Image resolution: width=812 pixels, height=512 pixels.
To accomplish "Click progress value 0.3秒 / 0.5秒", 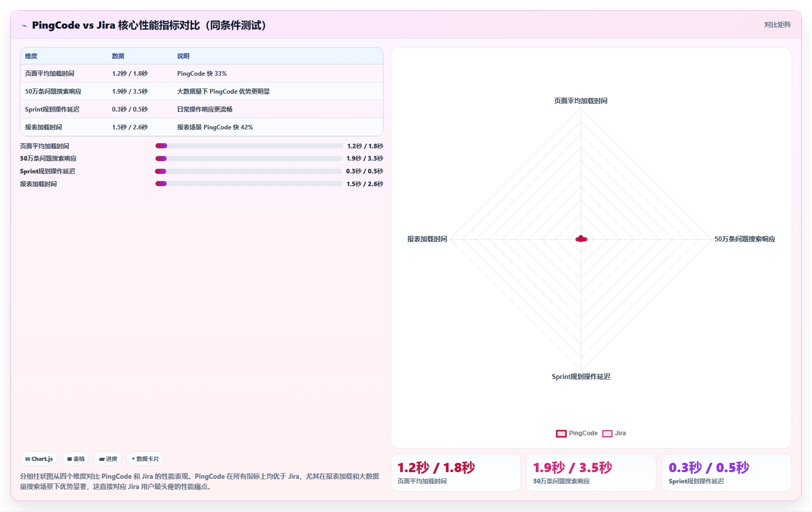I will tap(365, 171).
